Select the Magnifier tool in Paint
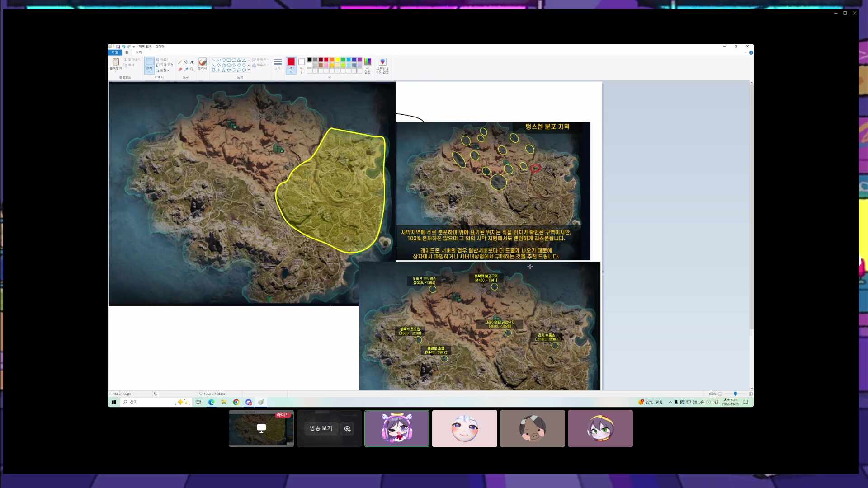Screen dimensions: 868x488 (x=192, y=70)
